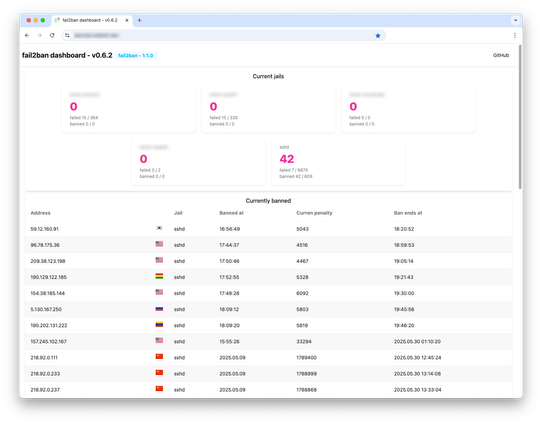Viewport: 542px width, 424px height.
Task: Click IP address 5.130.167.250
Action: [46, 309]
